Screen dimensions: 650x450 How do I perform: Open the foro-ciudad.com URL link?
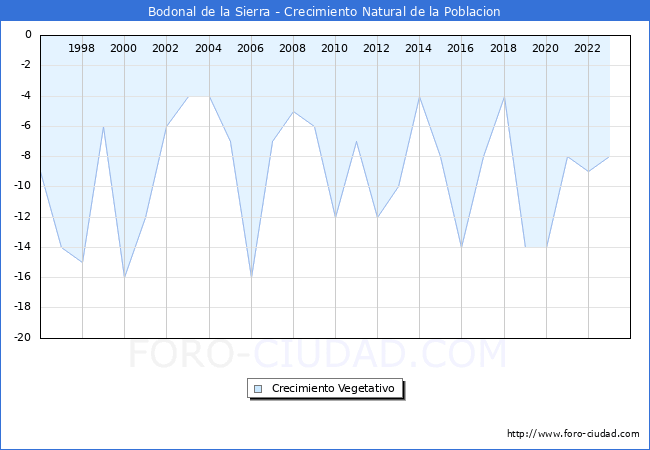point(573,433)
